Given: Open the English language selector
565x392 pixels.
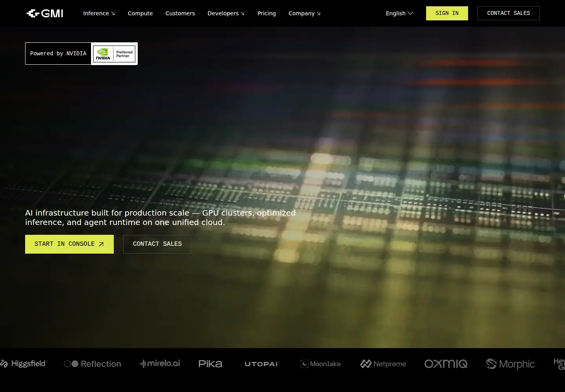Looking at the screenshot, I should [399, 13].
